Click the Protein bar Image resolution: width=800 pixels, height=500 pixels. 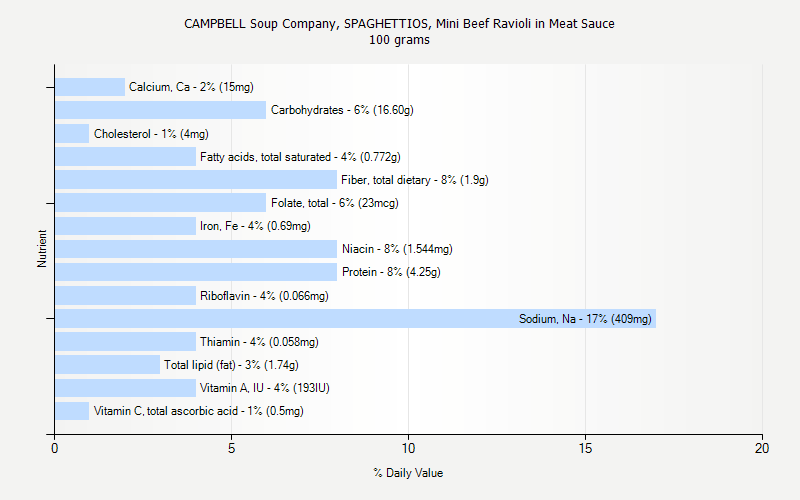pos(196,272)
